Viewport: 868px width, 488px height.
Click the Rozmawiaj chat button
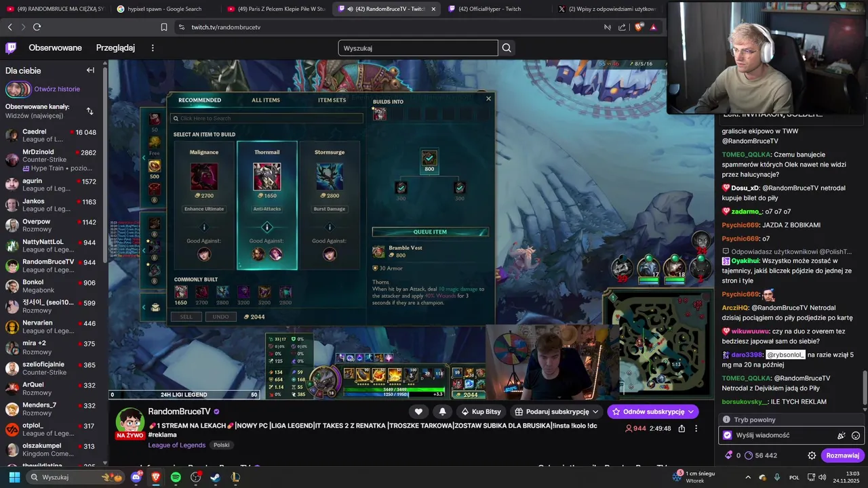(842, 455)
